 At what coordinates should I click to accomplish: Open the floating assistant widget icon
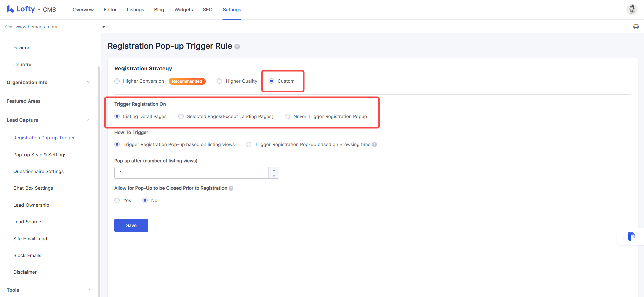(631, 237)
